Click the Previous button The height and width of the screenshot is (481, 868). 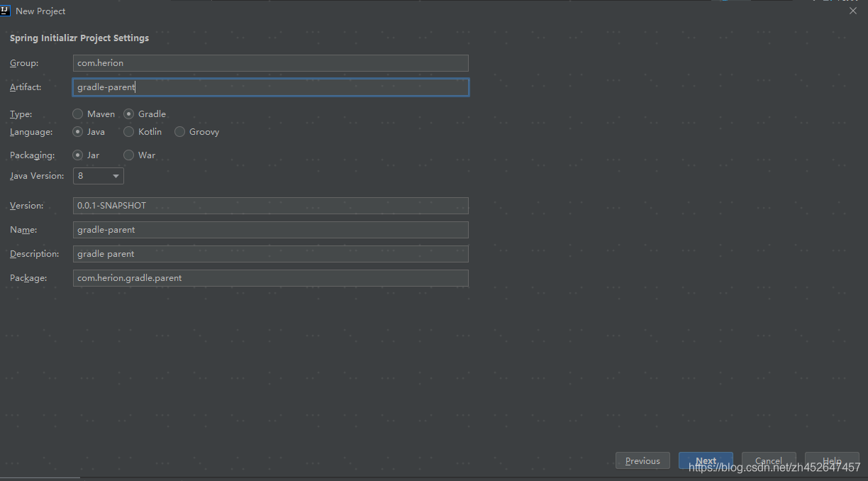642,460
